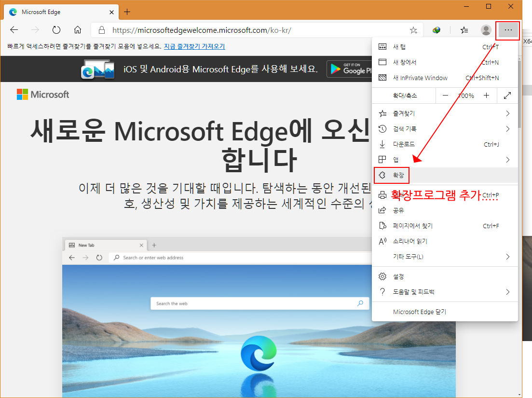Expand 앱 submenu arrow
Image resolution: width=532 pixels, height=398 pixels.
507,160
